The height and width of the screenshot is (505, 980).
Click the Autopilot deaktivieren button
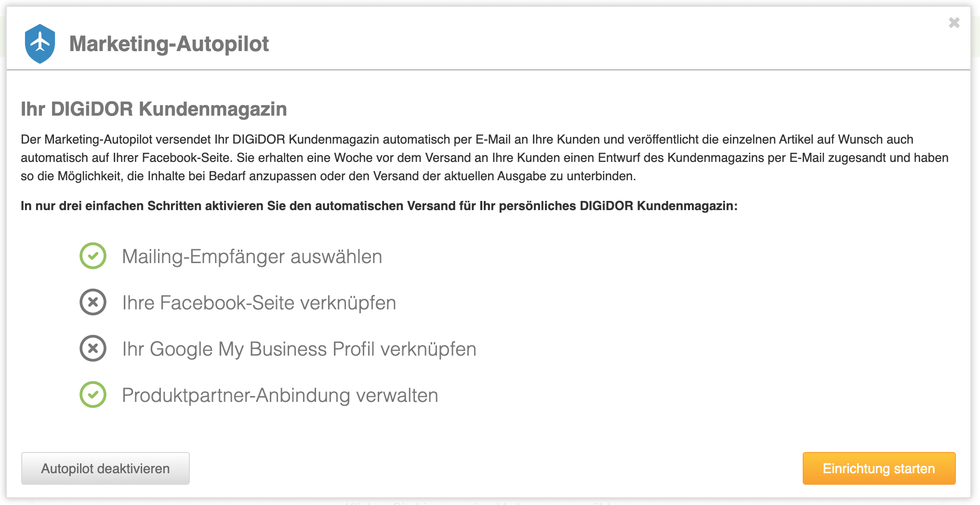click(105, 468)
